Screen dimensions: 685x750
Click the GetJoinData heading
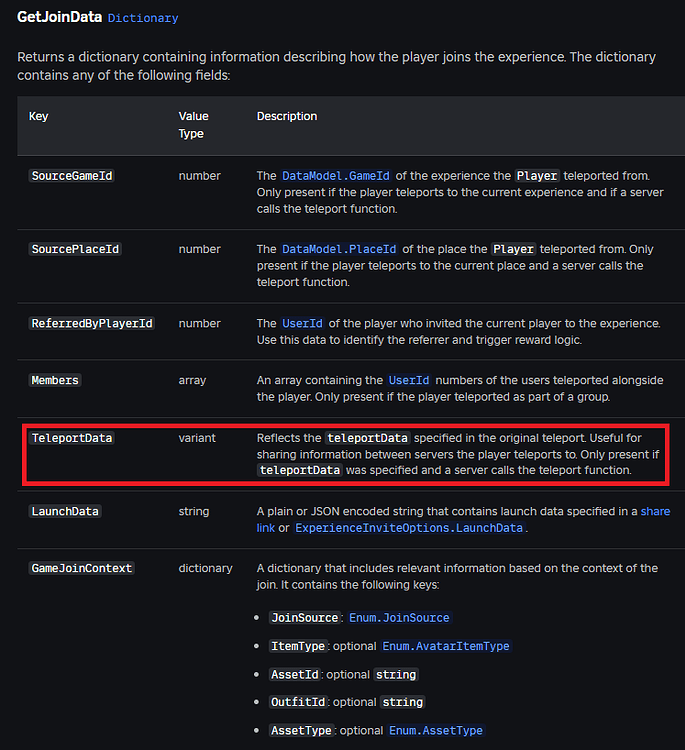coord(59,17)
